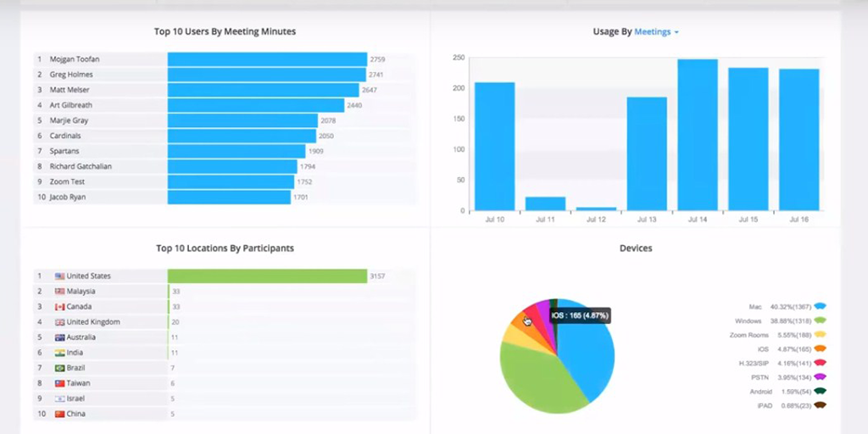Click Mojgan Toofan's meeting minutes bar

(x=267, y=59)
